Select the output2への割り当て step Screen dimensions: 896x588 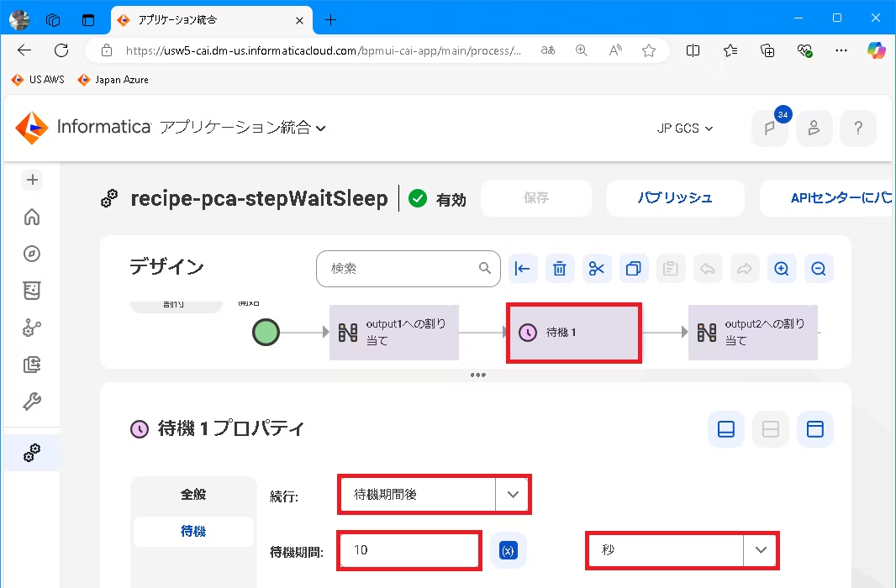[752, 333]
